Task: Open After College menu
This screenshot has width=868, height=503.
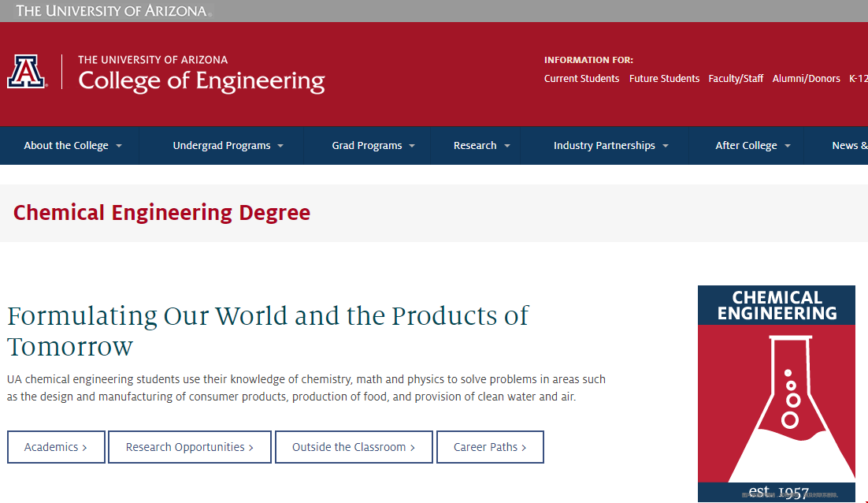Action: pos(746,146)
